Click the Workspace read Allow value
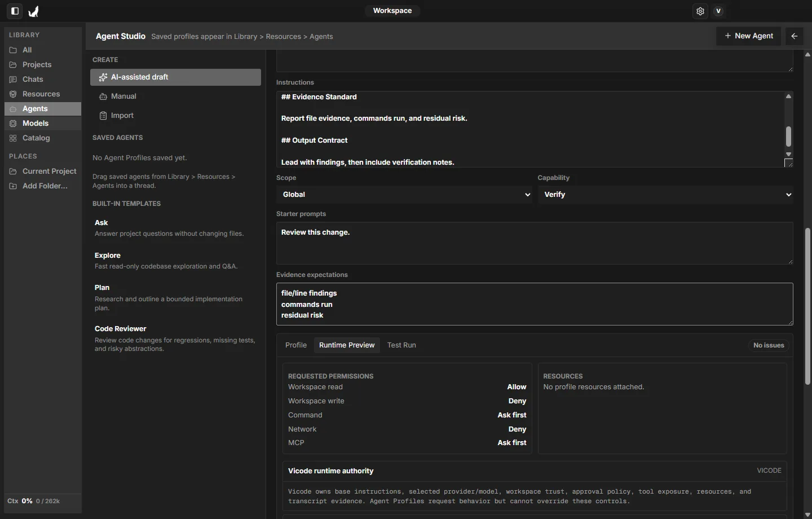This screenshot has width=812, height=519. (x=517, y=387)
